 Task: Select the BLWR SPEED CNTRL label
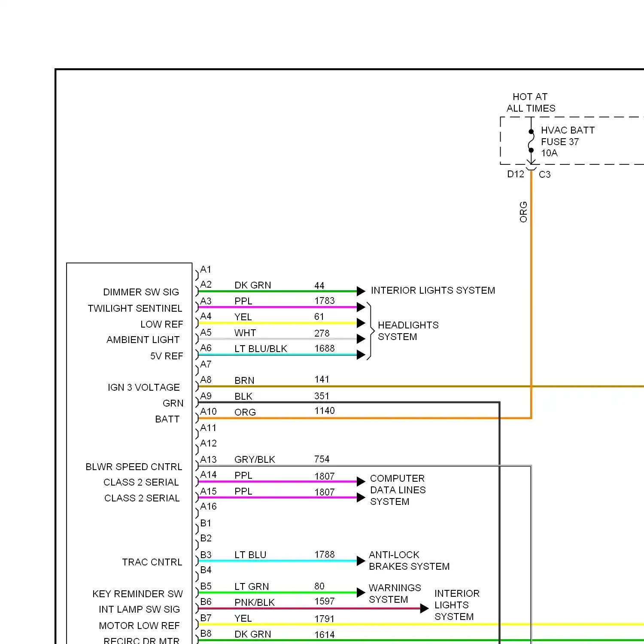(134, 467)
